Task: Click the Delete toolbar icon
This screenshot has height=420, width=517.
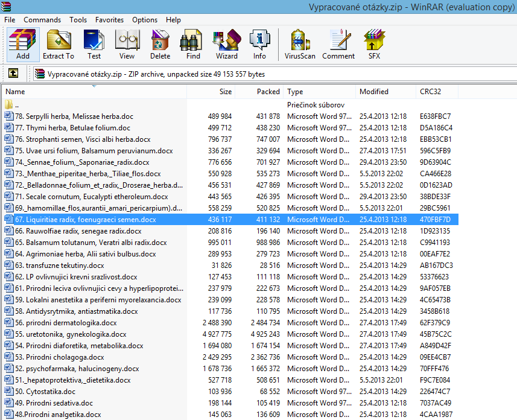Action: [x=160, y=45]
